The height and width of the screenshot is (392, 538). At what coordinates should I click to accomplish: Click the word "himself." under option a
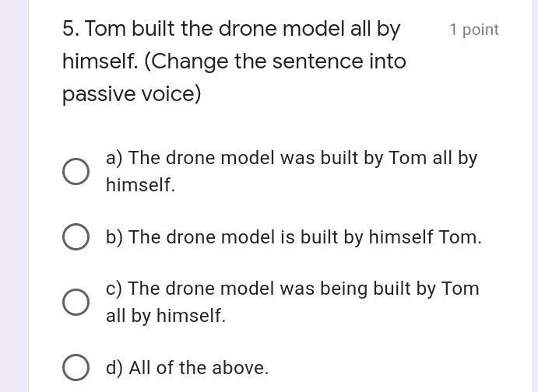coord(141,185)
